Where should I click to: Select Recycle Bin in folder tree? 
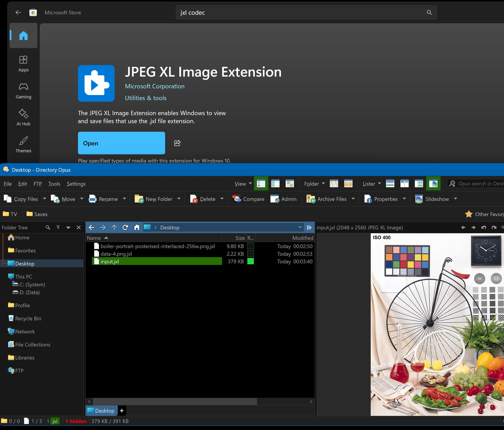[25, 318]
